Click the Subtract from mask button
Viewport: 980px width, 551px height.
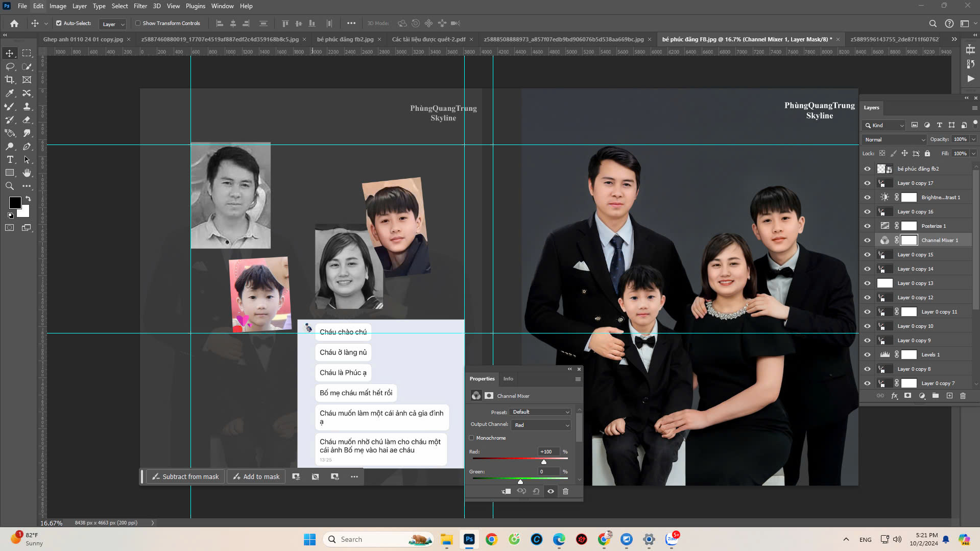(185, 476)
